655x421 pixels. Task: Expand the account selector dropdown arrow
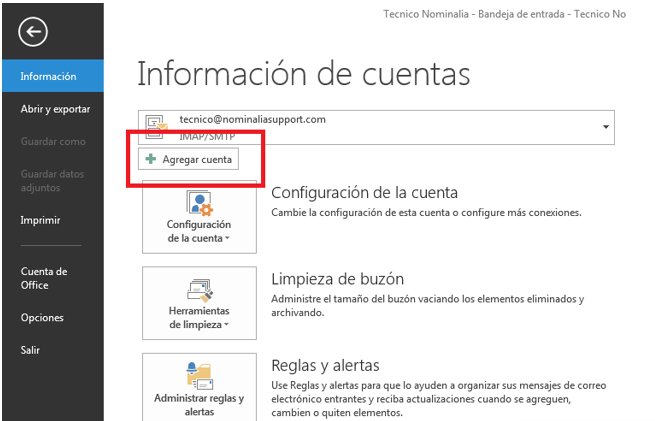click(x=606, y=128)
